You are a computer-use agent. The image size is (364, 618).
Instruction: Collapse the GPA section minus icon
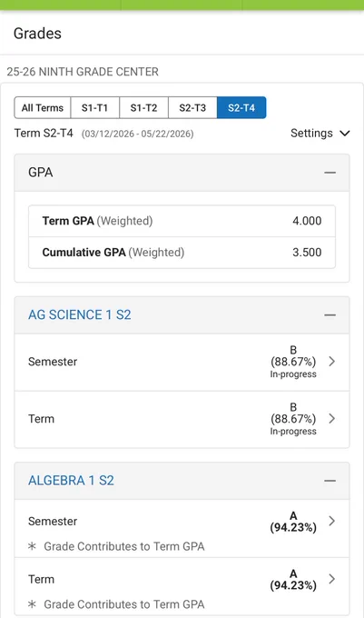tap(330, 173)
